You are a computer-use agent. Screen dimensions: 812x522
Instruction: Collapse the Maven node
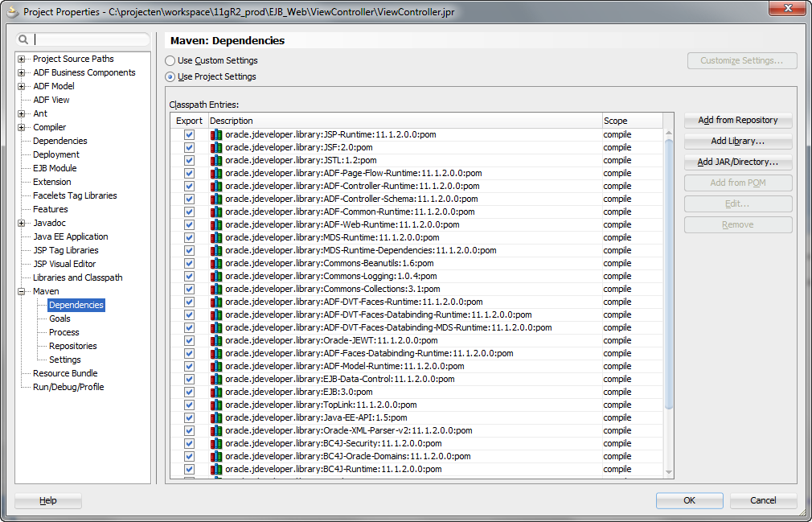click(x=21, y=291)
